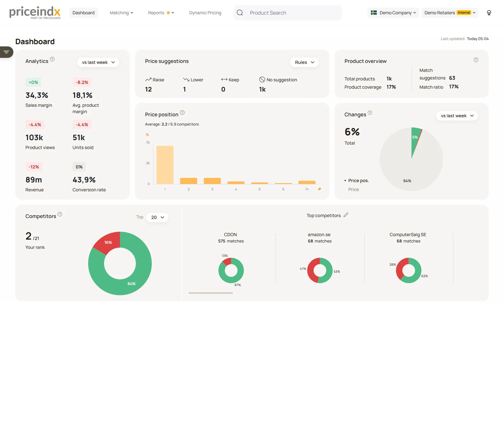Screen dimensions: 504x430
Task: Click the 51k Units sold value
Action: pyautogui.click(x=79, y=138)
